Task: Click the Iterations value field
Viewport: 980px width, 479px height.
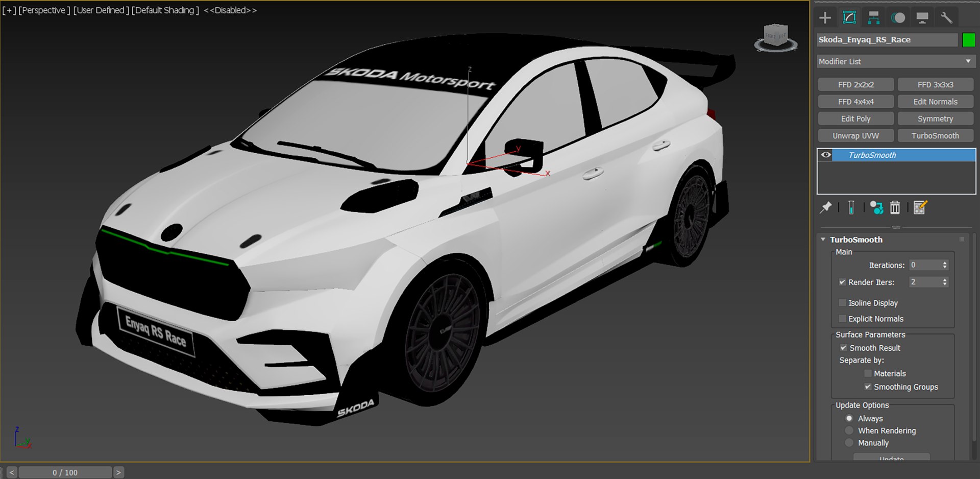Action: click(924, 265)
